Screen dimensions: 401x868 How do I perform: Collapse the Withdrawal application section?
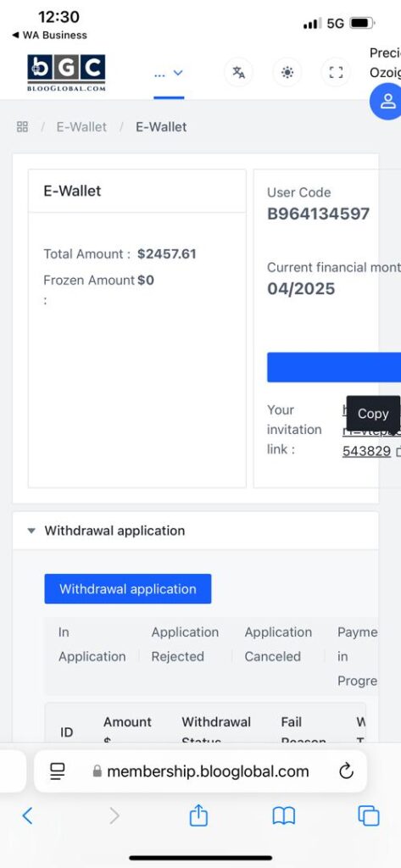pyautogui.click(x=31, y=531)
